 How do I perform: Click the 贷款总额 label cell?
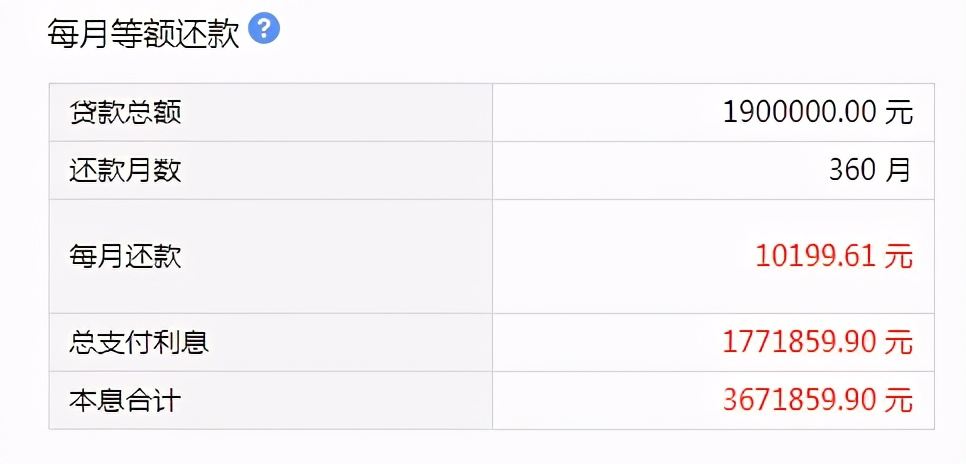point(271,113)
